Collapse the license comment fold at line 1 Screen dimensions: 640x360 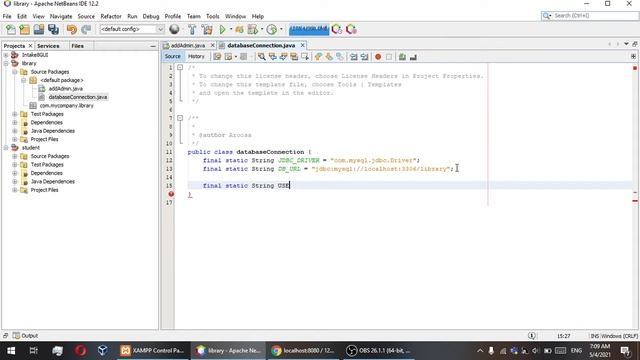[x=180, y=67]
